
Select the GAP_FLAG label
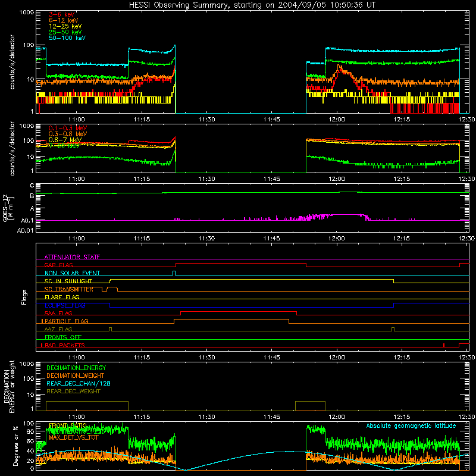(x=58, y=265)
